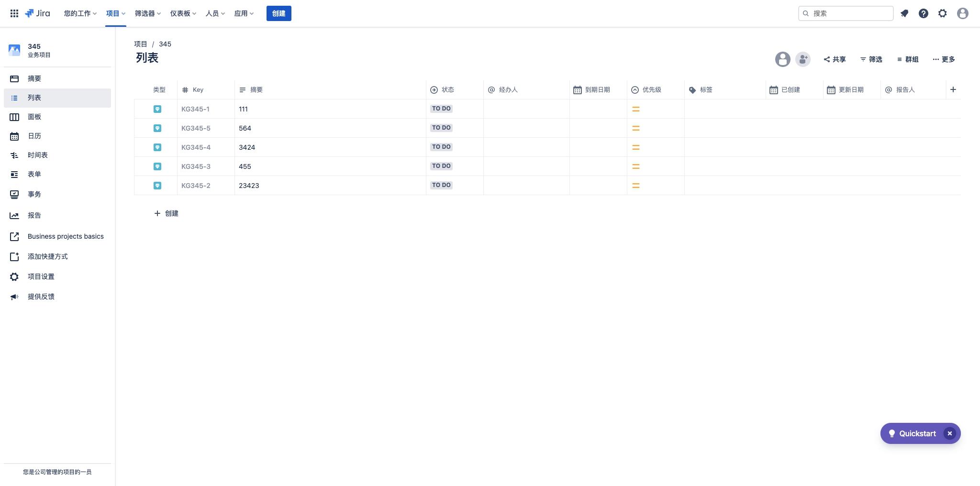Expand the 筛选器 dropdown

[x=148, y=13]
